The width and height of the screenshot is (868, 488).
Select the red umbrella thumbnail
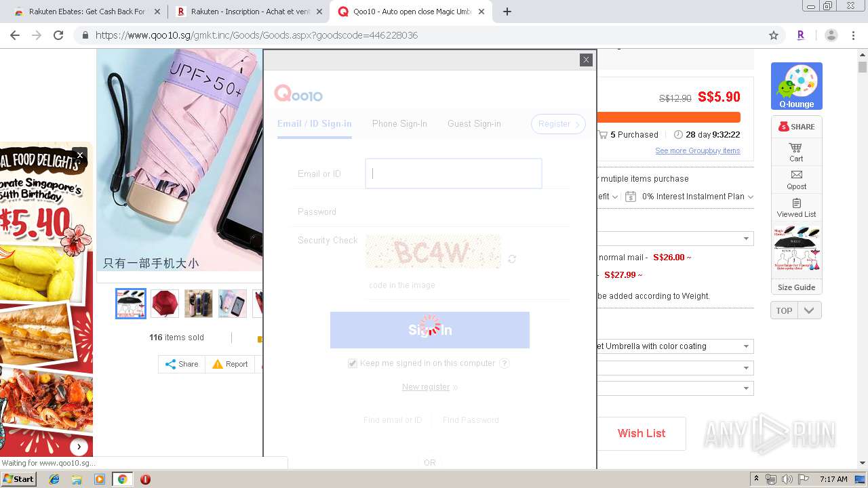click(165, 304)
